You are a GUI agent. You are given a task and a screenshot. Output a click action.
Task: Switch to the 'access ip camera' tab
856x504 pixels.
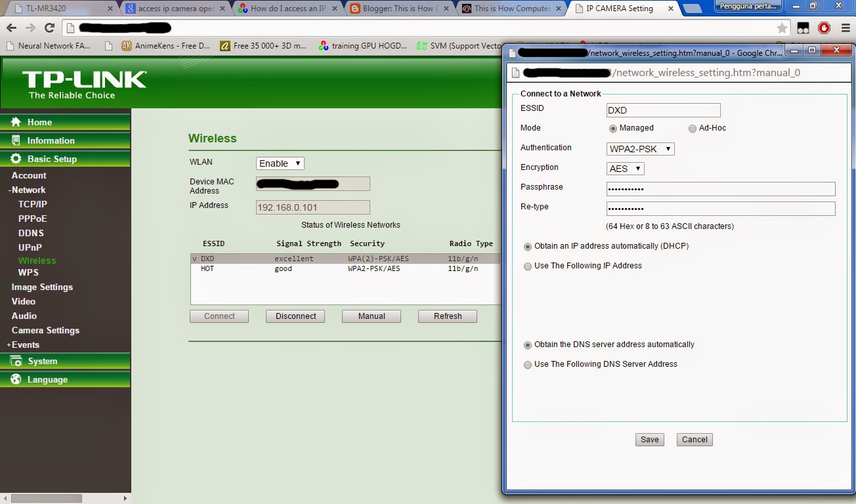pos(176,9)
